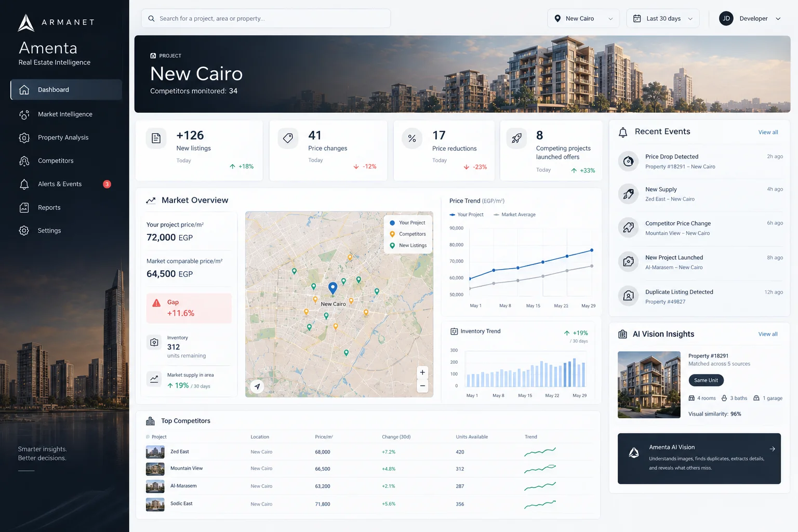798x532 pixels.
Task: View all Recent Events
Action: click(x=768, y=132)
